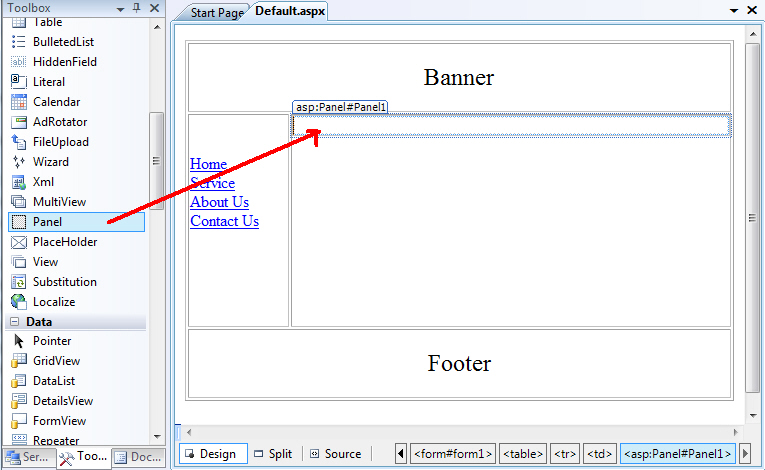Navigate tag breadcrumbs right arrow
This screenshot has width=765, height=470.
(x=745, y=454)
